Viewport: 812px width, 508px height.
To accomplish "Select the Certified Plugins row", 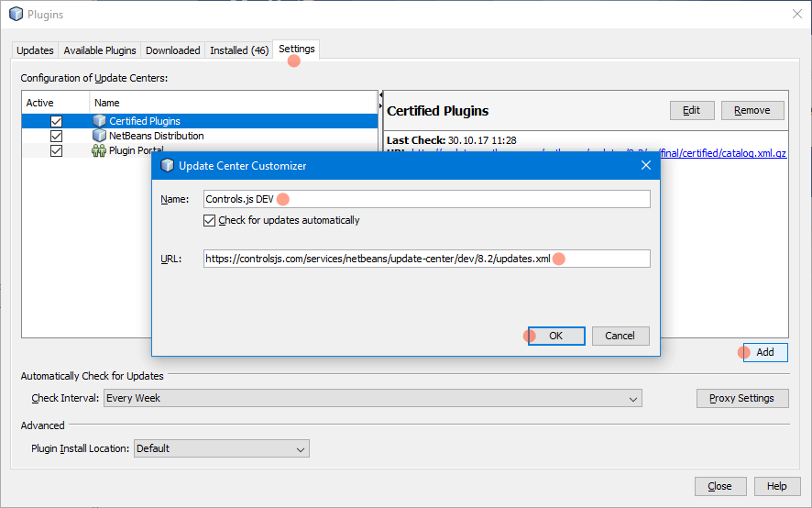I will (200, 121).
